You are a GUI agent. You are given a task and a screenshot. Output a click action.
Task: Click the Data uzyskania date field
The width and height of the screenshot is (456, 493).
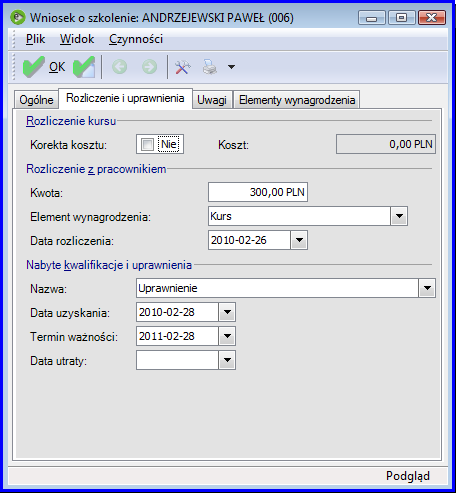click(x=177, y=312)
